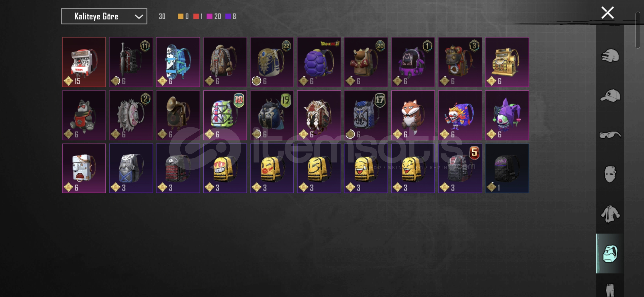
Task: Open the Kaliteye Göre sort dropdown
Action: point(104,16)
